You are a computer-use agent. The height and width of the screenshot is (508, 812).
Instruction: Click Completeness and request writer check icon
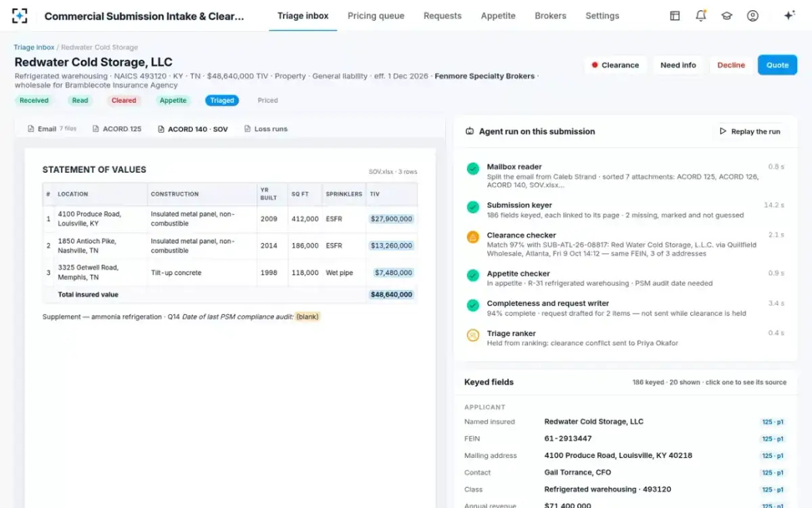pos(473,305)
